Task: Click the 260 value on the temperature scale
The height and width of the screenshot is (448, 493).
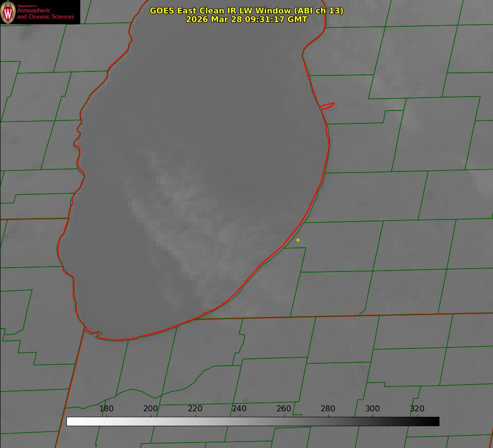Action: [x=284, y=409]
